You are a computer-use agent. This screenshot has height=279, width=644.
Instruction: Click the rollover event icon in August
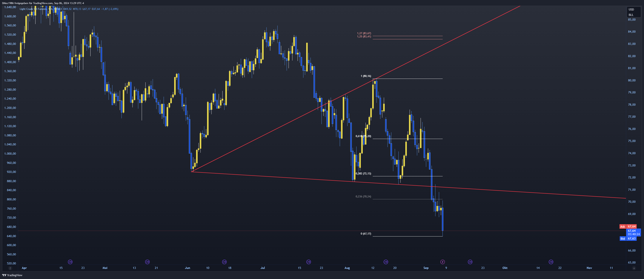[x=386, y=262]
